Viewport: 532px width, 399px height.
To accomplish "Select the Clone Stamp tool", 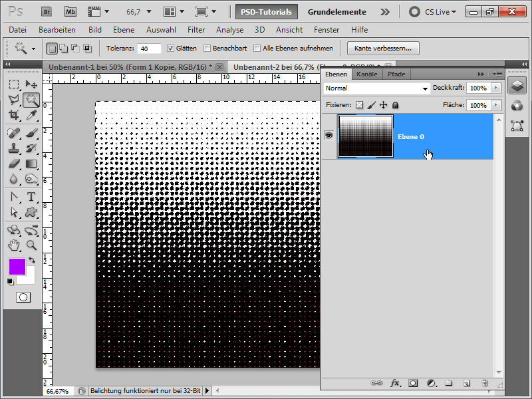I will 14,148.
